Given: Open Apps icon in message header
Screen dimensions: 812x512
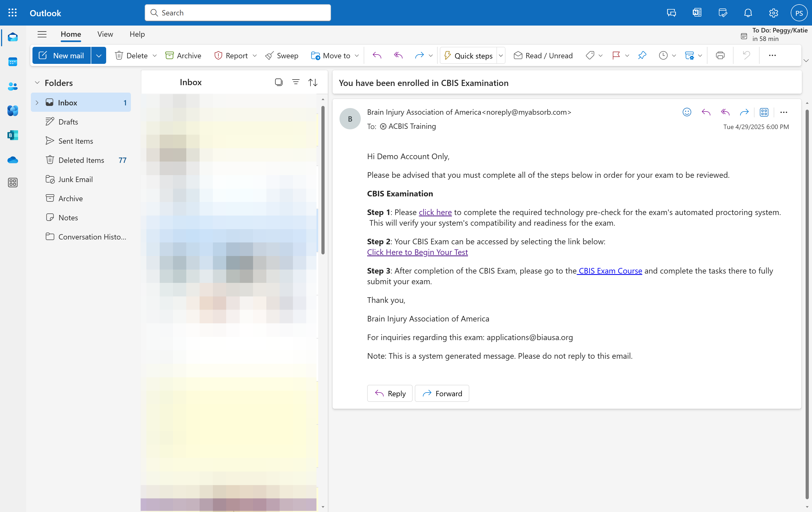Looking at the screenshot, I should 764,112.
